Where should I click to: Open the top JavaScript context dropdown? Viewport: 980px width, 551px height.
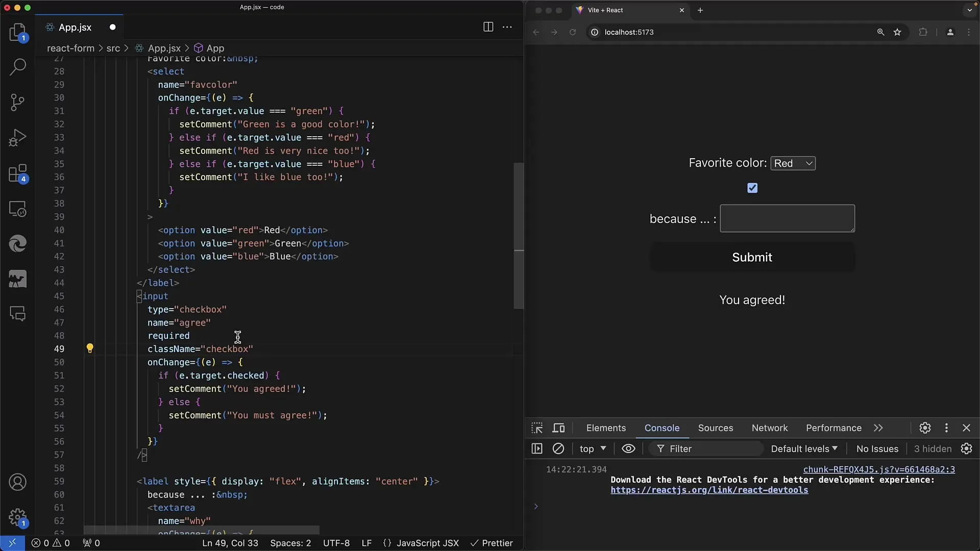tap(593, 448)
